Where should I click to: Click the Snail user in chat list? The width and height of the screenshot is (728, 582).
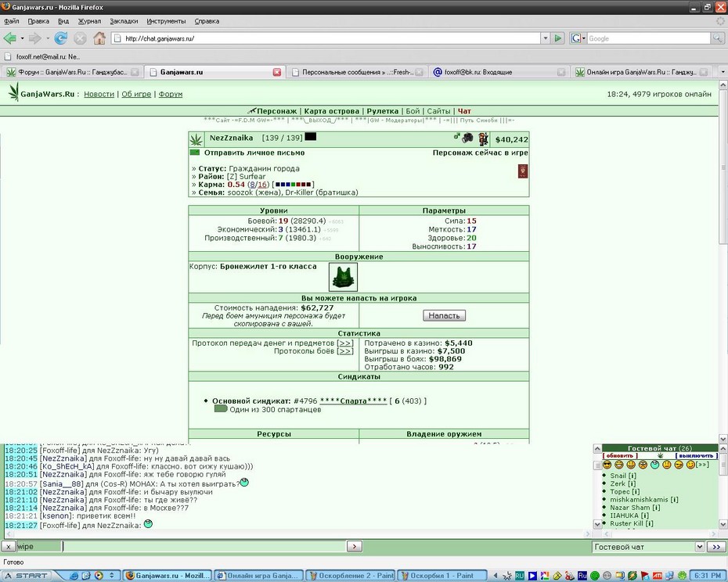[x=618, y=476]
